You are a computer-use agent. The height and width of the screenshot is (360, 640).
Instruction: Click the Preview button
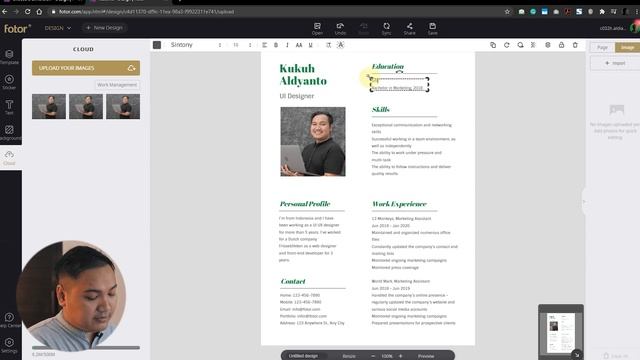coord(426,356)
